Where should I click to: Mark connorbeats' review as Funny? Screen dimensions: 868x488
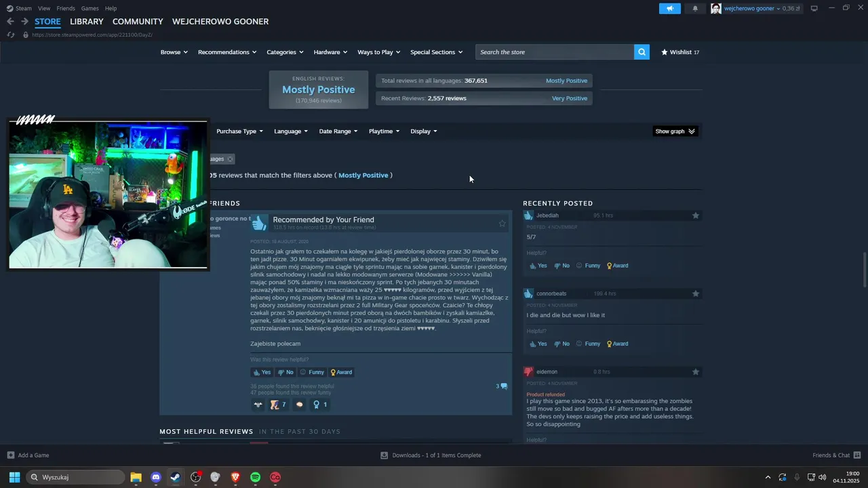(x=588, y=344)
